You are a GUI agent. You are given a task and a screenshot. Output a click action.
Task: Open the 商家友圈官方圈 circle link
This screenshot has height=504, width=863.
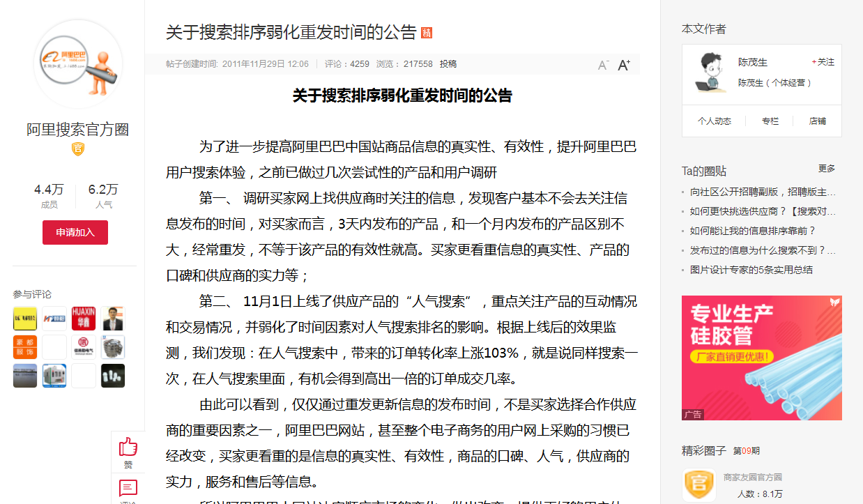[x=753, y=478]
